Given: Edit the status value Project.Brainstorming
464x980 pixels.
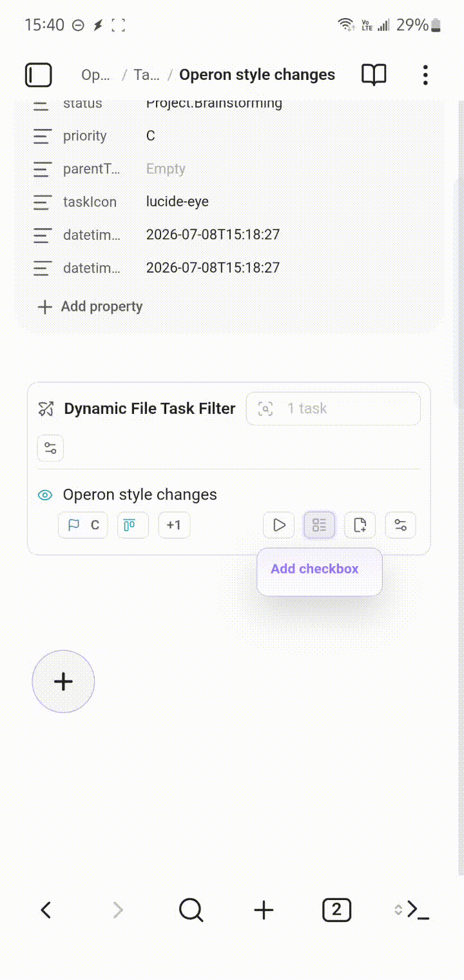Looking at the screenshot, I should 215,103.
